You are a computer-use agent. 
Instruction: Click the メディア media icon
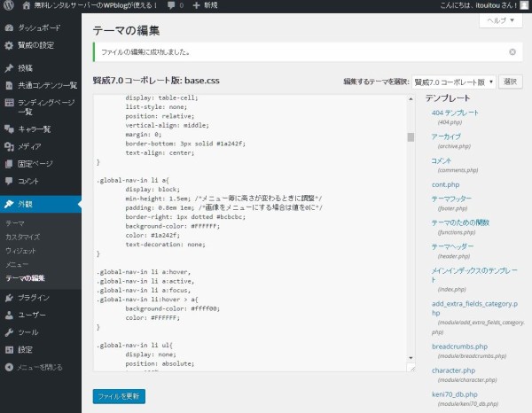[9, 146]
